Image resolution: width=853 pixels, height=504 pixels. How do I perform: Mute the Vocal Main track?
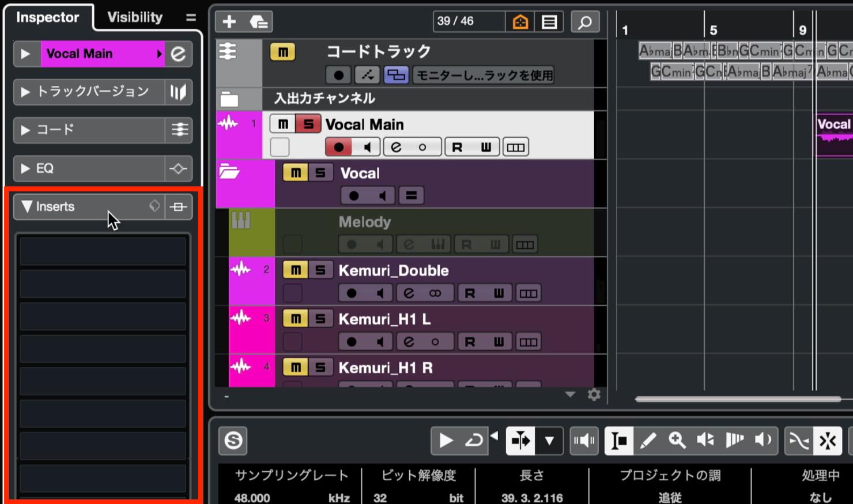pyautogui.click(x=282, y=124)
